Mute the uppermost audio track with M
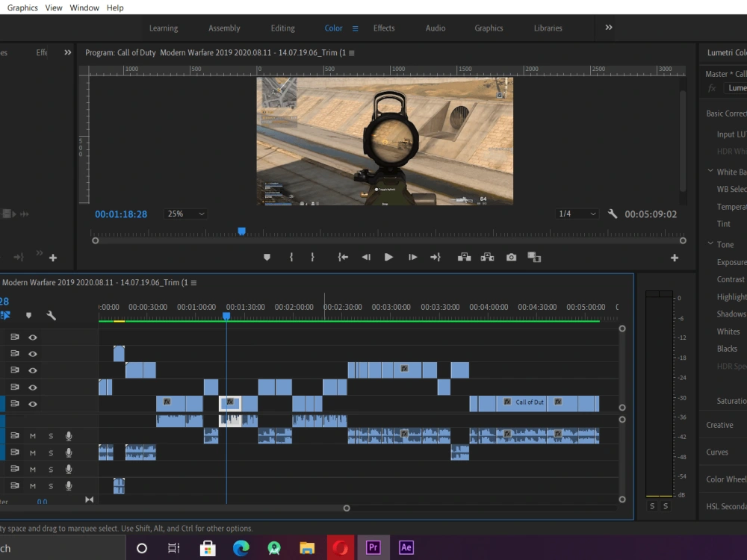The height and width of the screenshot is (560, 747). click(x=32, y=436)
